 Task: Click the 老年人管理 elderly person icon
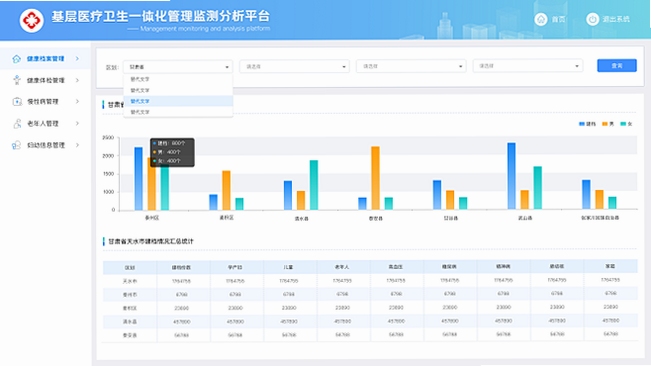[17, 123]
